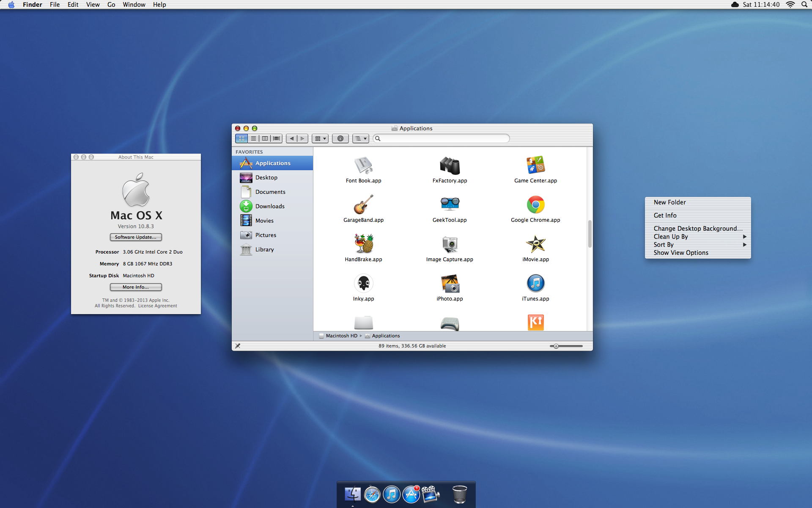Viewport: 812px width, 508px height.
Task: Open FxFactory.app icon
Action: click(450, 165)
